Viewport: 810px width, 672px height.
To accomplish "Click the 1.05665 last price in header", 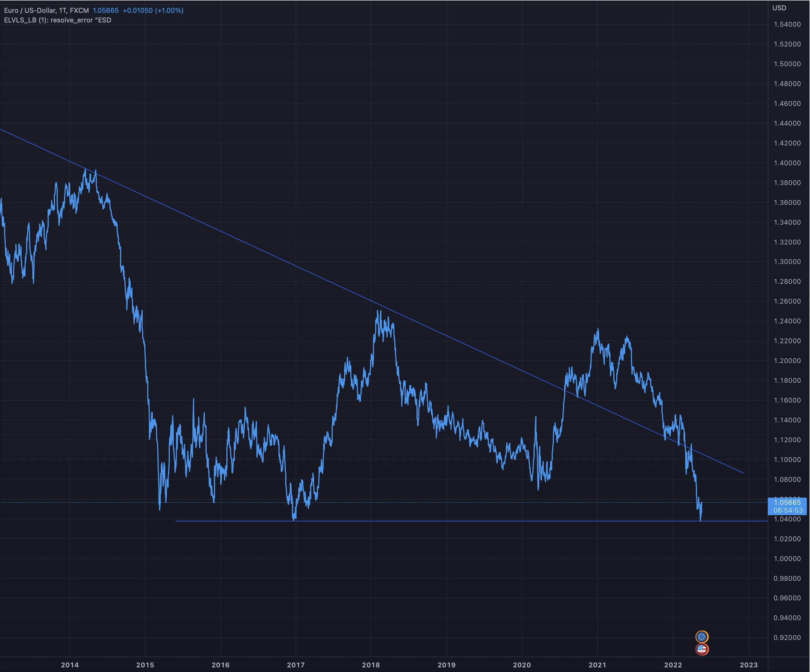I will tap(106, 10).
